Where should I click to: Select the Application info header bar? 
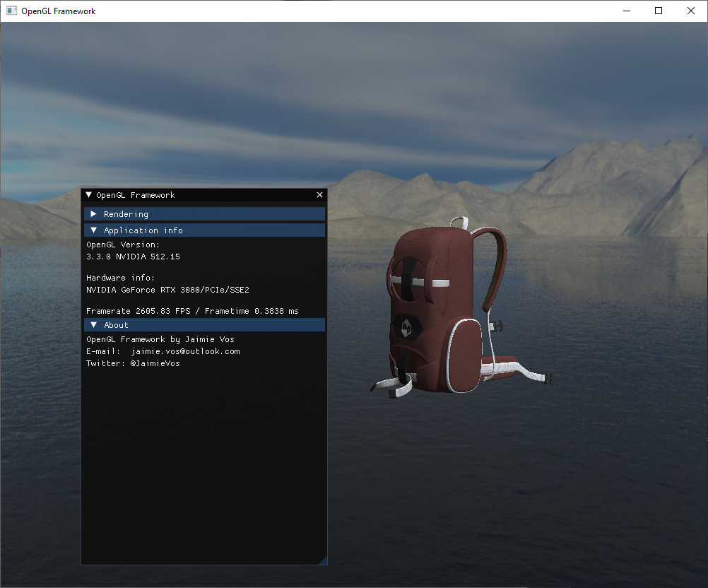tap(205, 230)
